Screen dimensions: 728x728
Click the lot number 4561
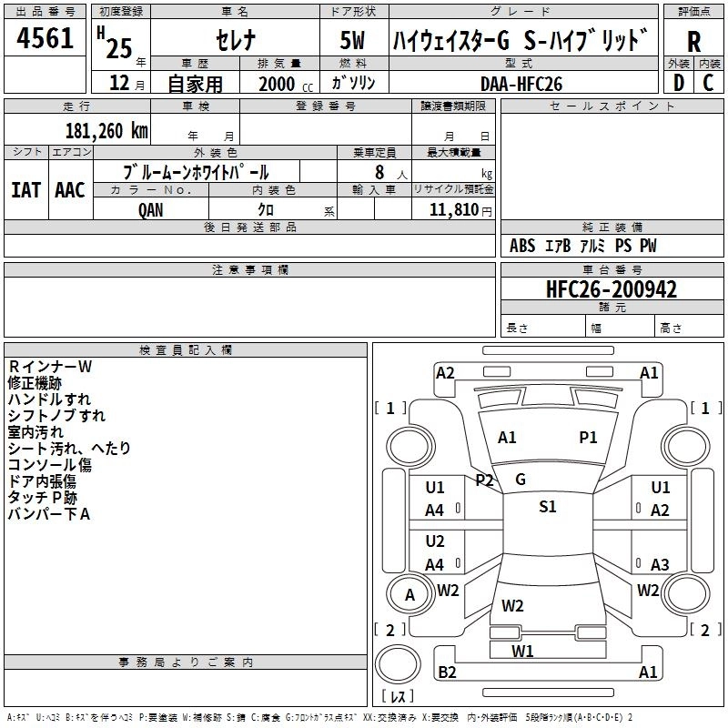45,39
